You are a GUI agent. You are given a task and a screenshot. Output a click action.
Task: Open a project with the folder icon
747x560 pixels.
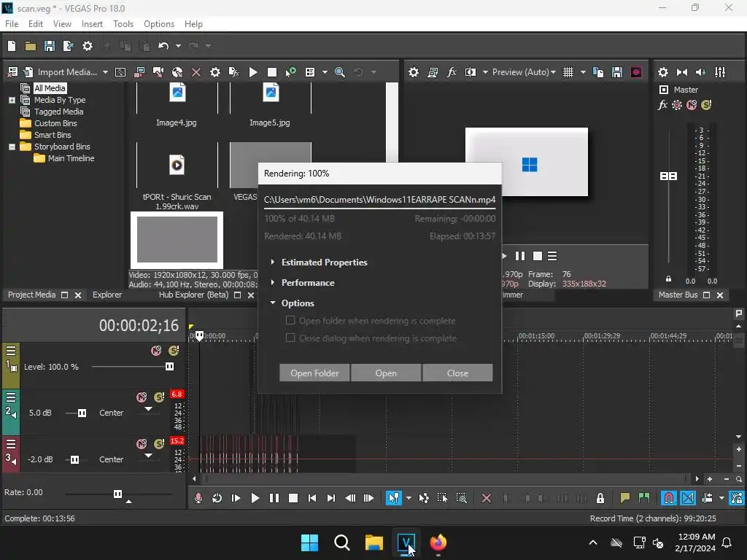(x=31, y=46)
